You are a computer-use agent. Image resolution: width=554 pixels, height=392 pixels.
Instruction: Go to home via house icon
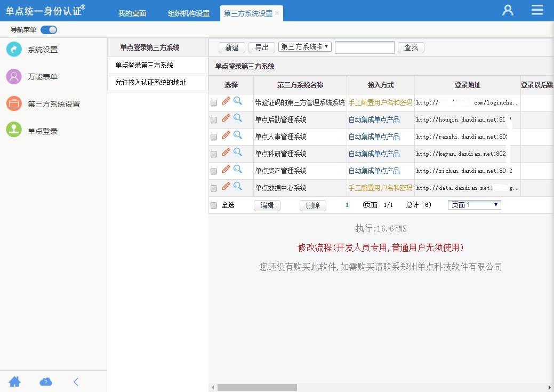coord(14,381)
